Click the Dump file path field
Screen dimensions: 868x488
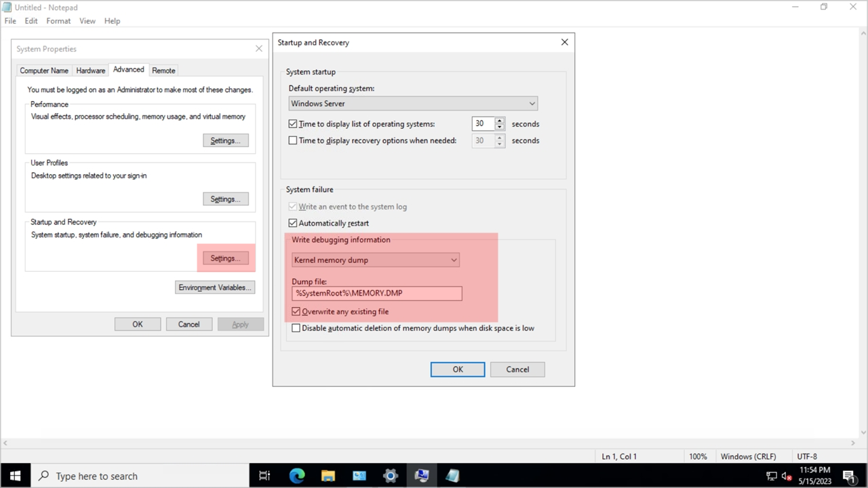377,293
